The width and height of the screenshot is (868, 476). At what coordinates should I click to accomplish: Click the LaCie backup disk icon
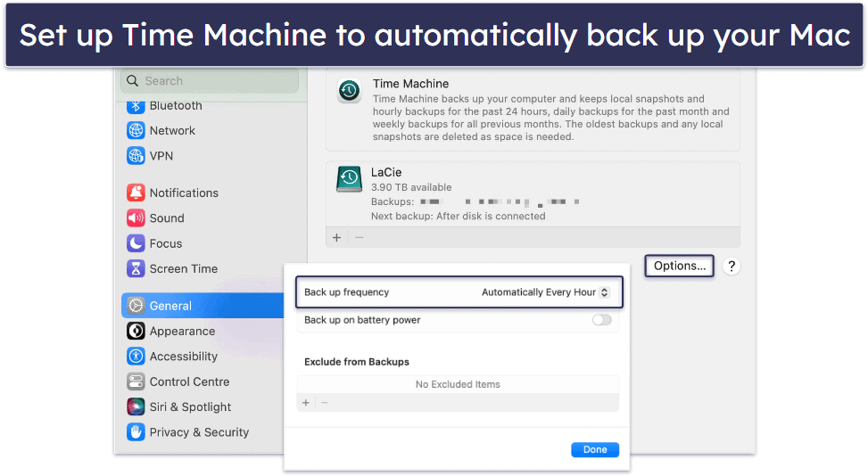(350, 179)
